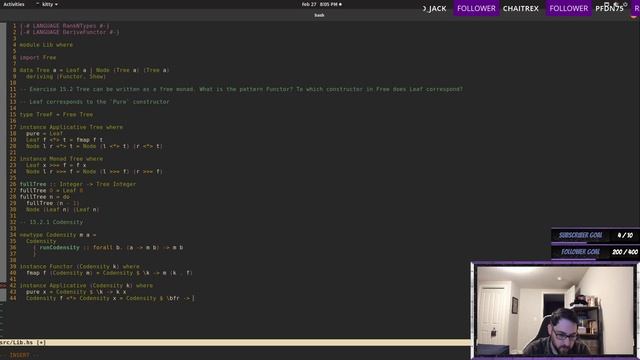Click the LANGUAGE DeriveFunctor pragma line
The image size is (640, 360).
(69, 32)
